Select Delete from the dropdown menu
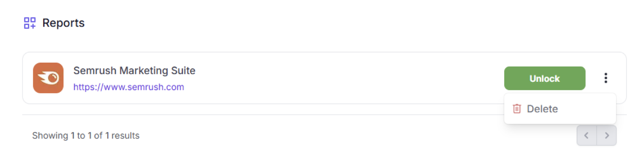This screenshot has width=644, height=161. (560, 109)
